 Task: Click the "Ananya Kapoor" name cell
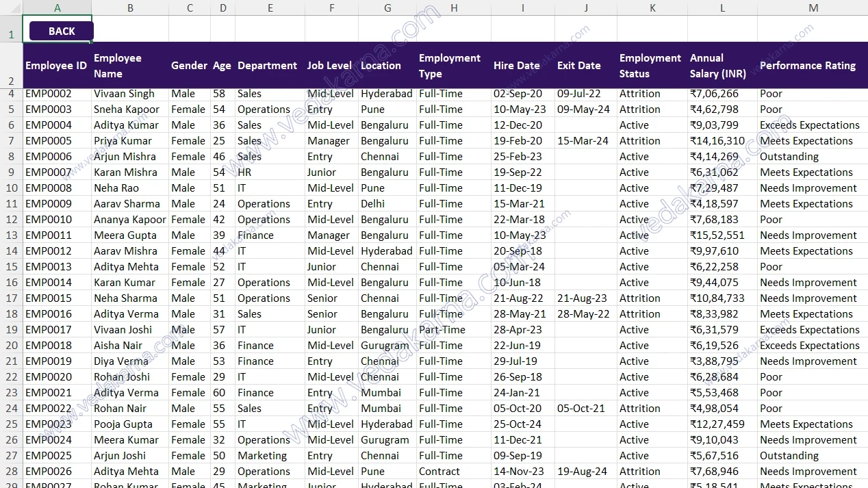point(130,220)
